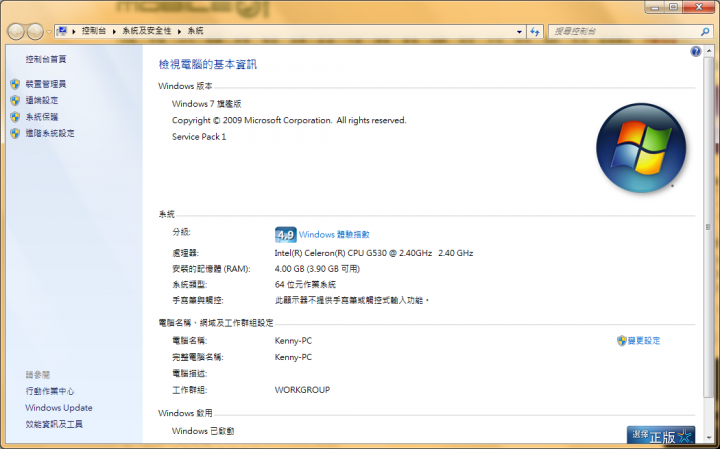The image size is (720, 449).
Task: Open Windows 體驗指數 link
Action: point(334,235)
